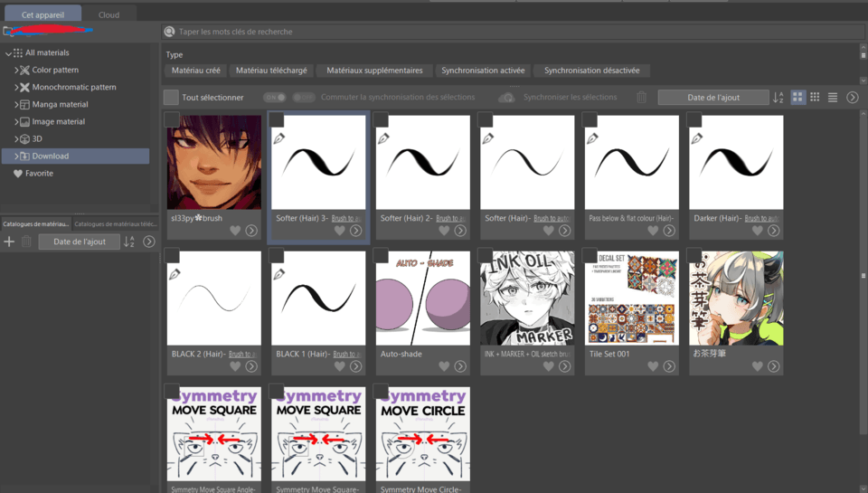The height and width of the screenshot is (493, 868).
Task: Select the INK OIL MARKER brush thumbnail
Action: click(x=527, y=298)
